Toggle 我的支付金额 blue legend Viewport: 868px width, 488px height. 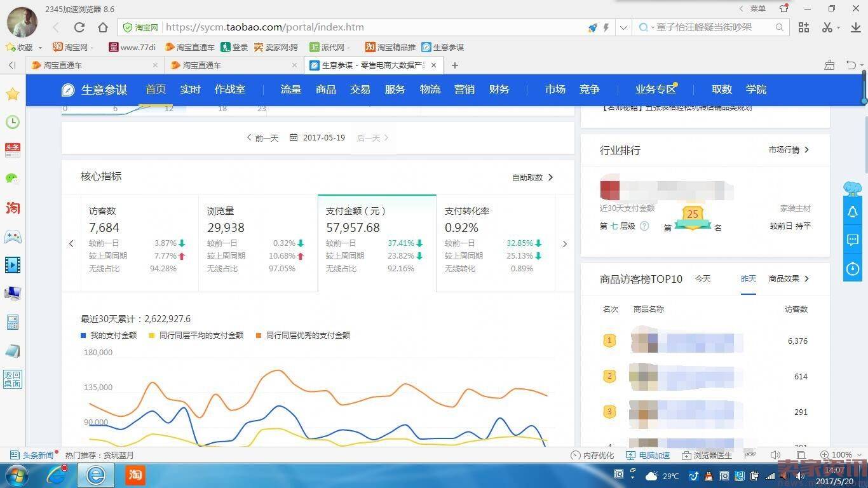point(109,335)
